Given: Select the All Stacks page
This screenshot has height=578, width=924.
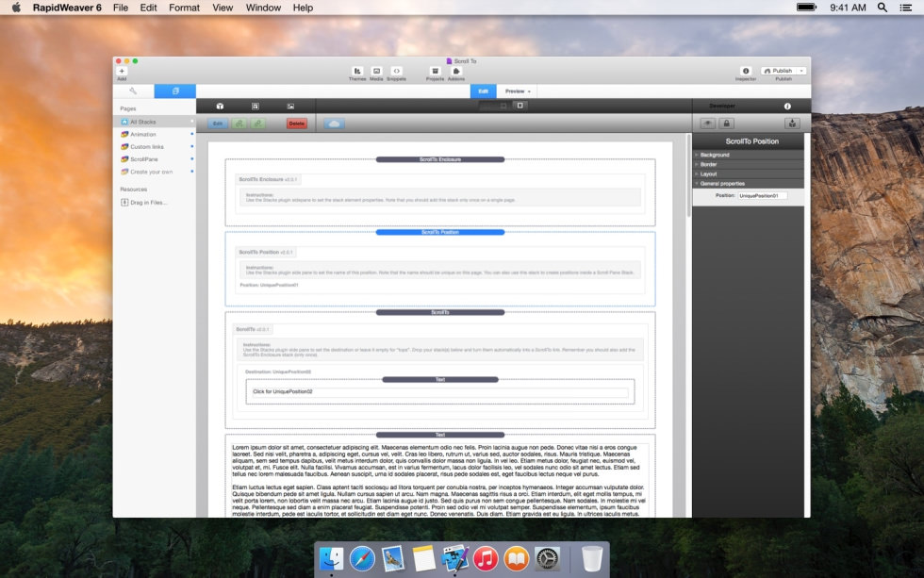Looking at the screenshot, I should coord(155,122).
